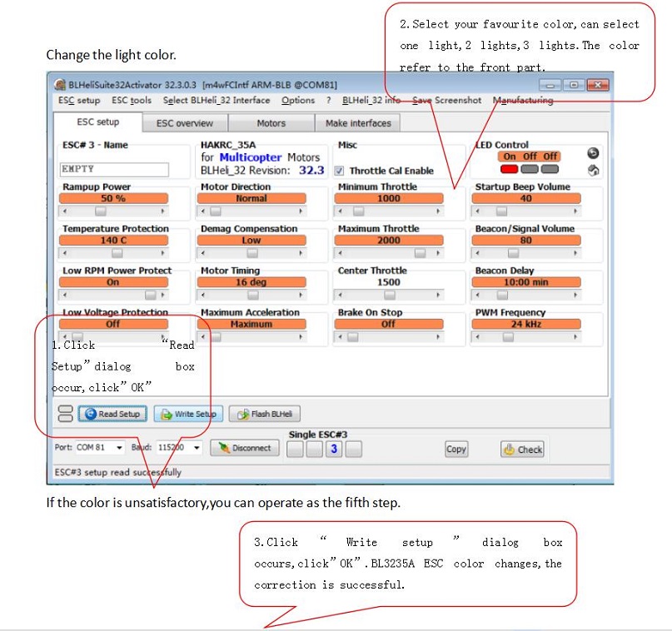Select the first ESC slot button
The image size is (672, 631).
[x=295, y=449]
